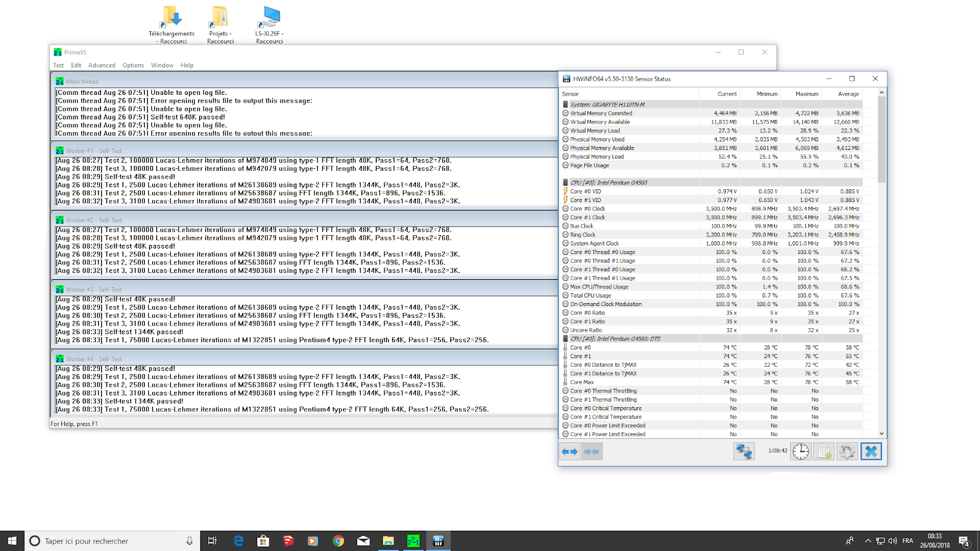The width and height of the screenshot is (980, 551).
Task: Select the Uncore Ratio sensor row
Action: click(x=712, y=330)
